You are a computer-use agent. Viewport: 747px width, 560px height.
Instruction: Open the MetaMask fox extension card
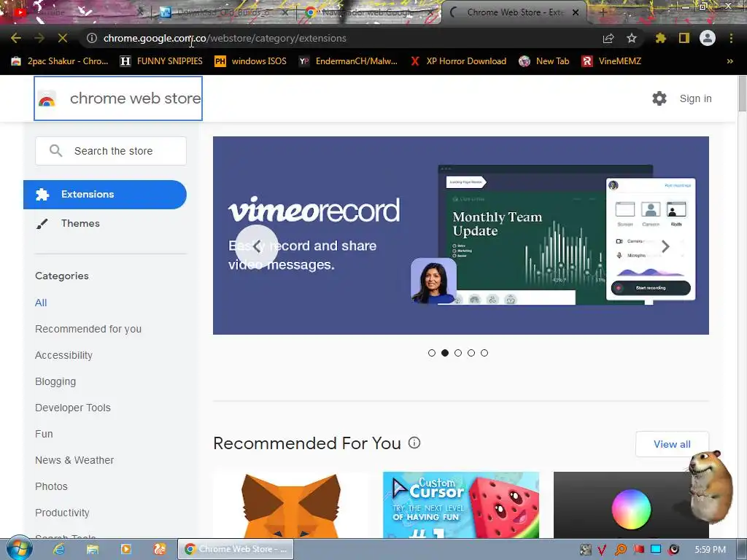click(x=290, y=505)
